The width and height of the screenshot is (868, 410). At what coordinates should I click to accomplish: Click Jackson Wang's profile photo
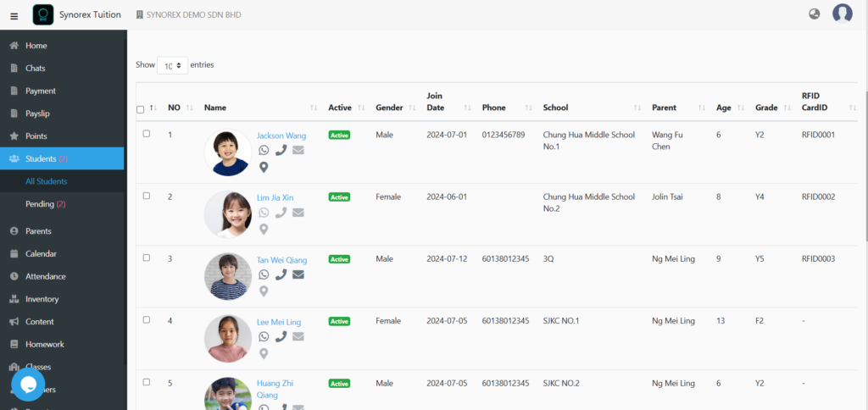227,152
